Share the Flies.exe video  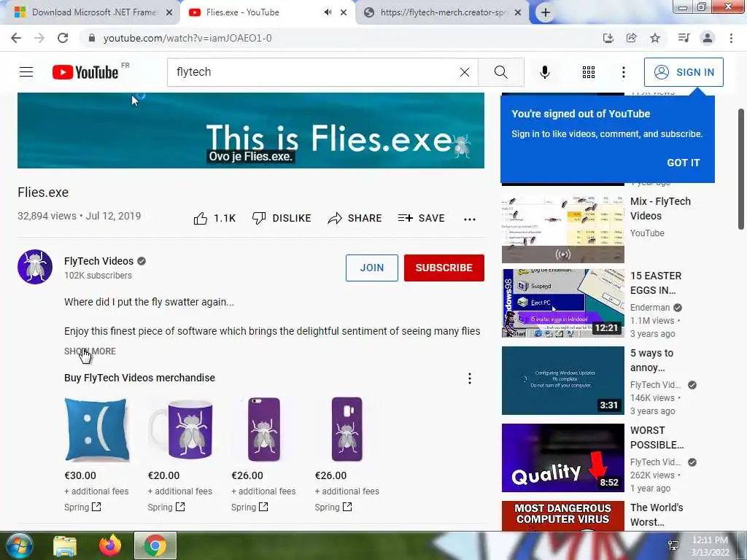coord(355,218)
